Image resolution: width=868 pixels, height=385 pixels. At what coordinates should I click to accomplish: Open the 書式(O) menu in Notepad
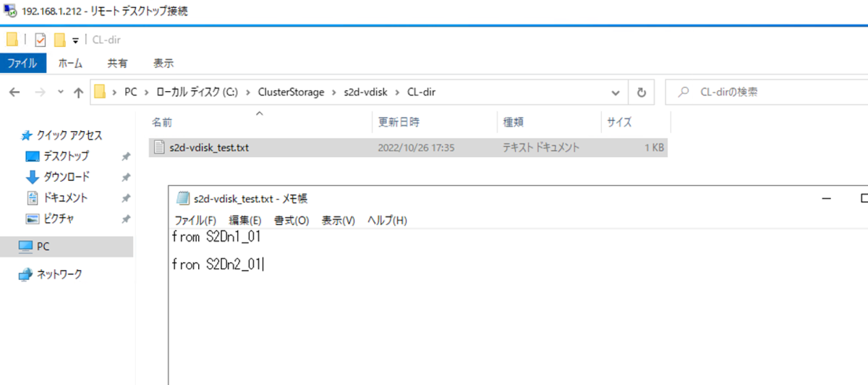coord(291,220)
